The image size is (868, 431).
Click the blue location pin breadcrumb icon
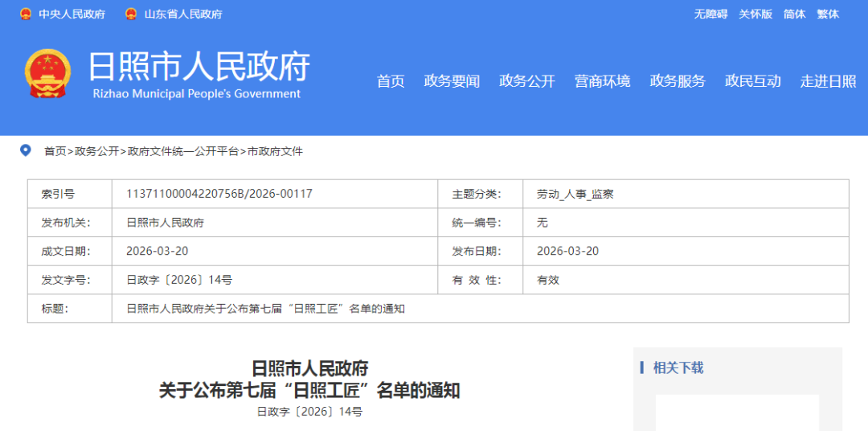point(26,150)
